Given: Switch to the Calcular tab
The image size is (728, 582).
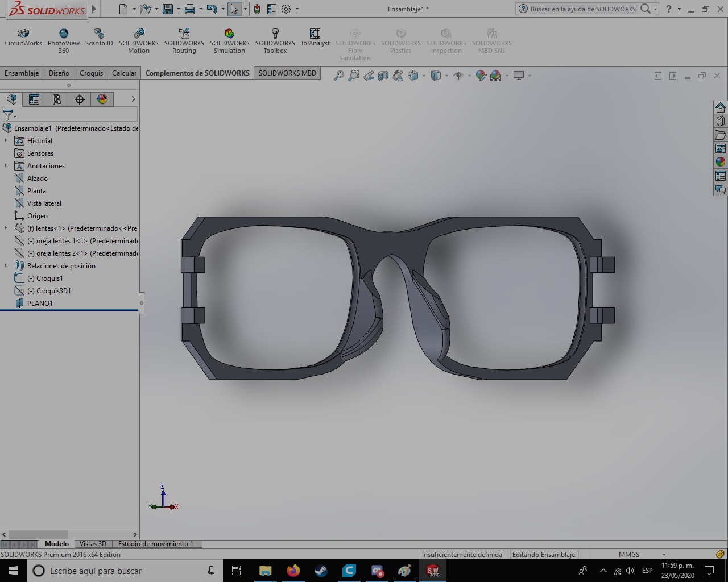Looking at the screenshot, I should [x=125, y=73].
